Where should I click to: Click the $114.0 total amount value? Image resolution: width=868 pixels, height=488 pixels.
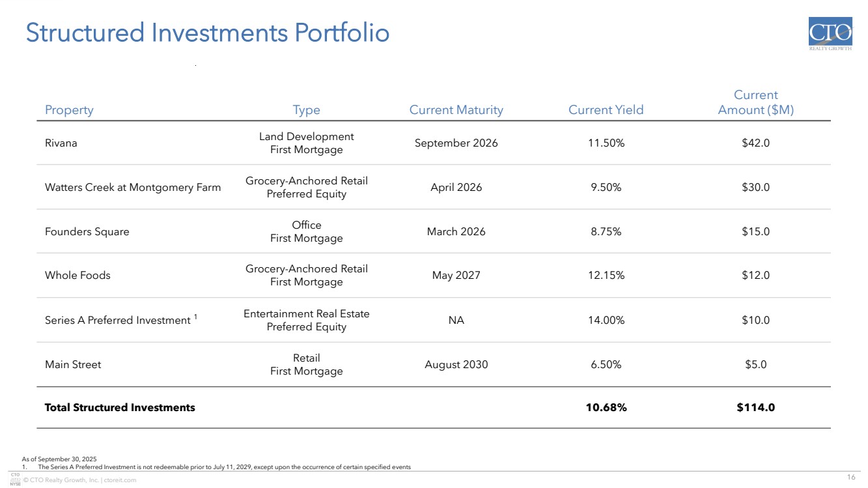tap(755, 408)
